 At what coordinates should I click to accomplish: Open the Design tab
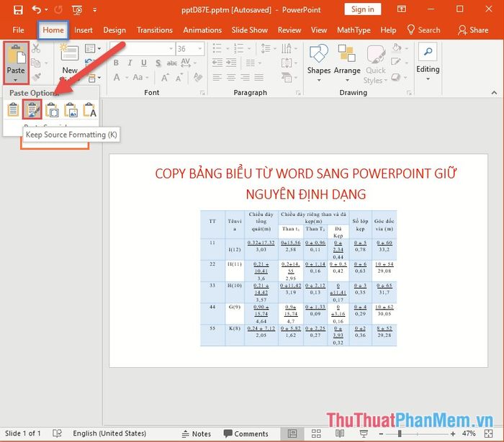114,30
